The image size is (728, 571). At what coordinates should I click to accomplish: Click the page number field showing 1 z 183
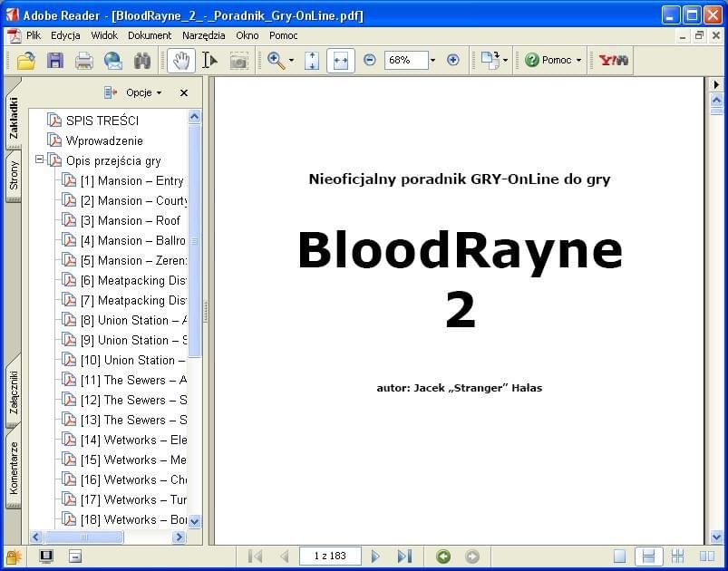(x=330, y=556)
